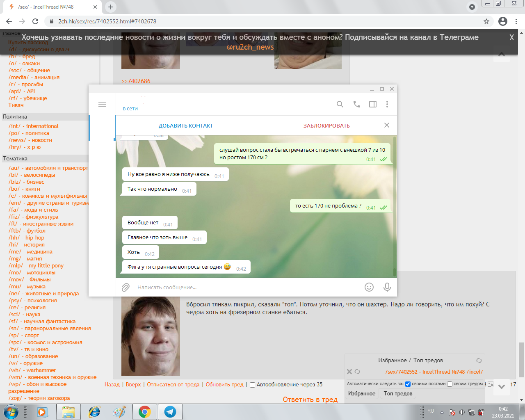Open the /int/ - international board

(34, 126)
